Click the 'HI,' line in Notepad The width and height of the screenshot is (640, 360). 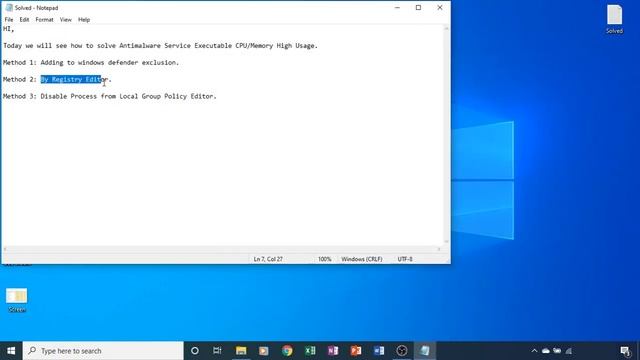pyautogui.click(x=9, y=29)
